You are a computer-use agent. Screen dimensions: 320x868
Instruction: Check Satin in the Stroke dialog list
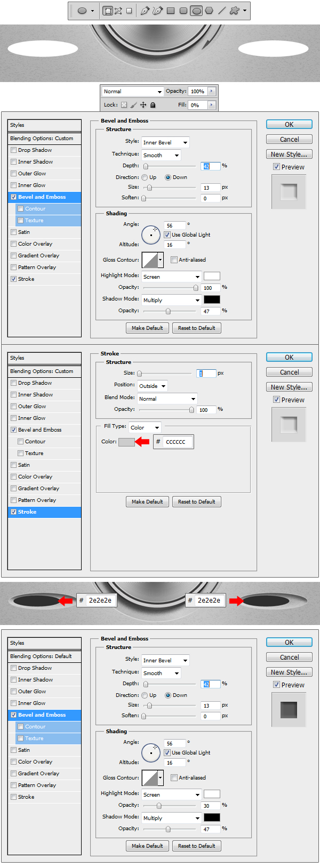(13, 465)
